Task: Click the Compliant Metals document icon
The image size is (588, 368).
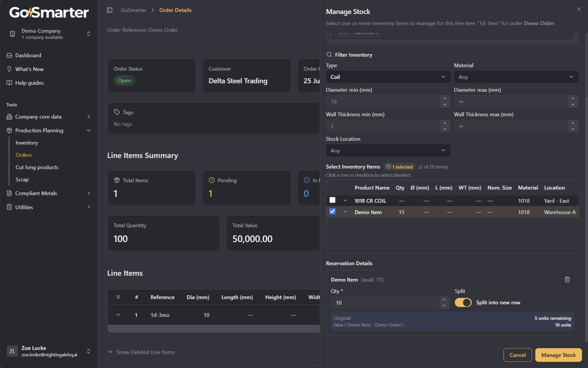Action: click(x=9, y=193)
